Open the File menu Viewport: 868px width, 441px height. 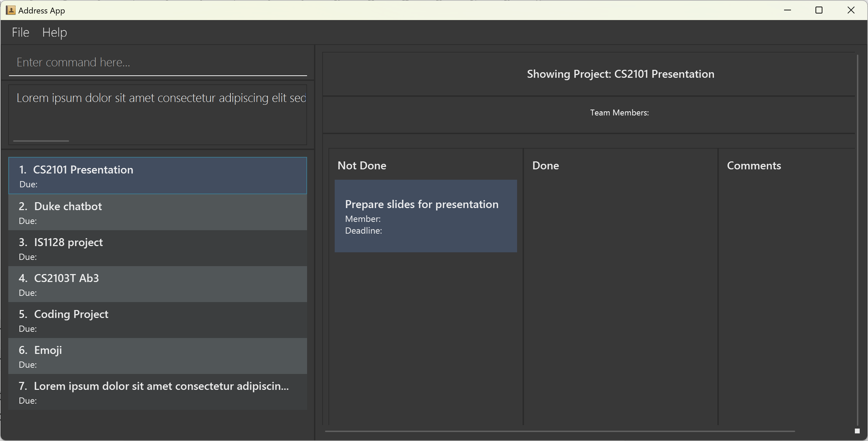[20, 32]
